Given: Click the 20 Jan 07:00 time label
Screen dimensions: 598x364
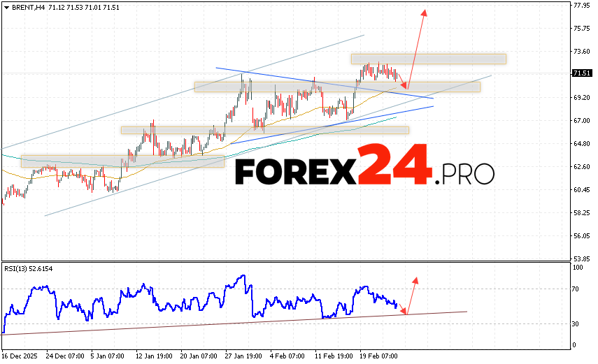Looking at the screenshot, I should pos(199,356).
